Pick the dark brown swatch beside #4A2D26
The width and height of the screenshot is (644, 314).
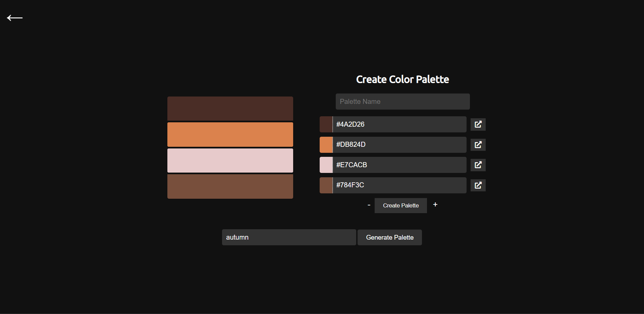pyautogui.click(x=326, y=124)
